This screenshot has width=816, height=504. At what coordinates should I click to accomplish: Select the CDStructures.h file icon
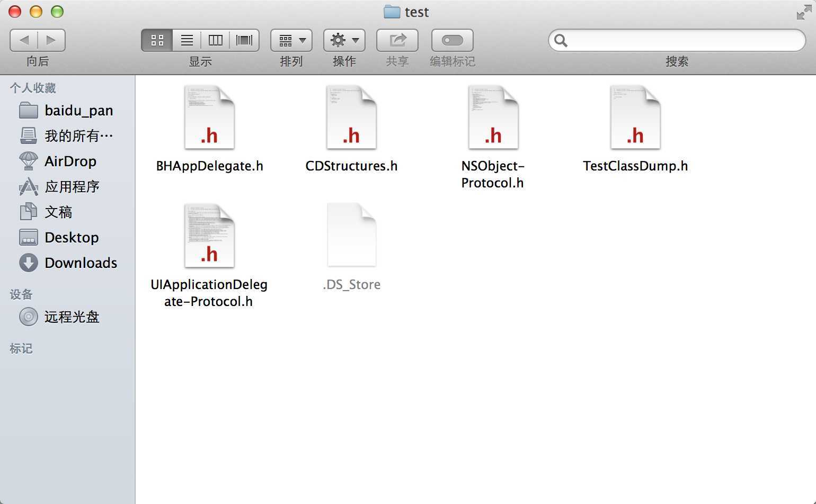351,117
